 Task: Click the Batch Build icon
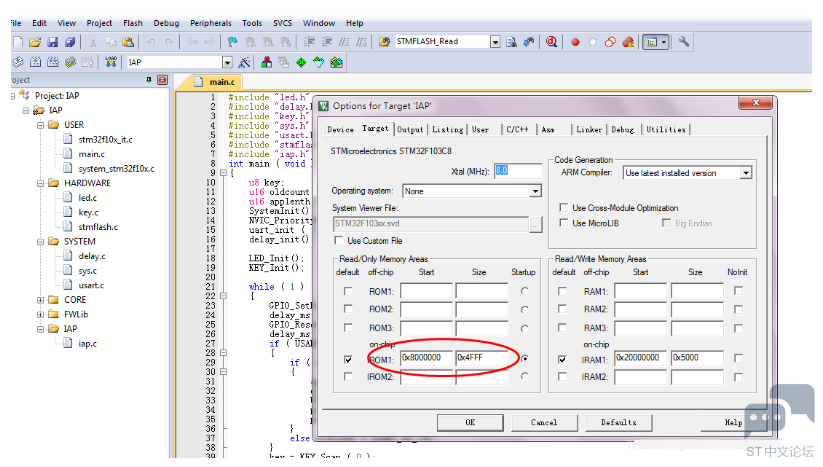70,62
